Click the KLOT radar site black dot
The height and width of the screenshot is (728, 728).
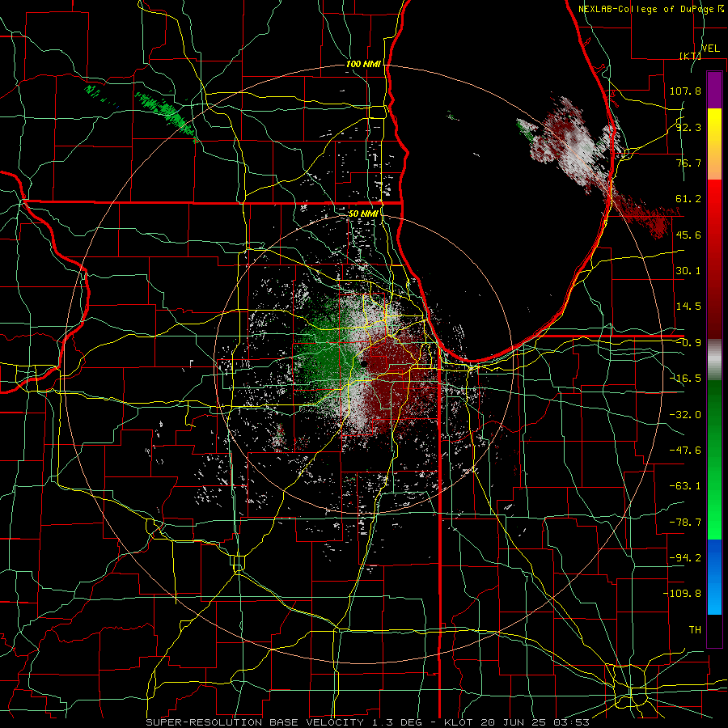(x=364, y=364)
